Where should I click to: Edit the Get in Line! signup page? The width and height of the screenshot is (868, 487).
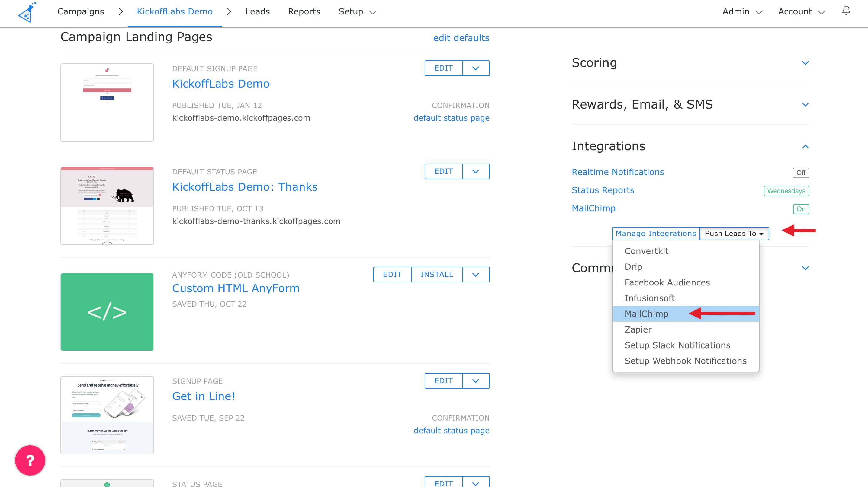tap(443, 381)
